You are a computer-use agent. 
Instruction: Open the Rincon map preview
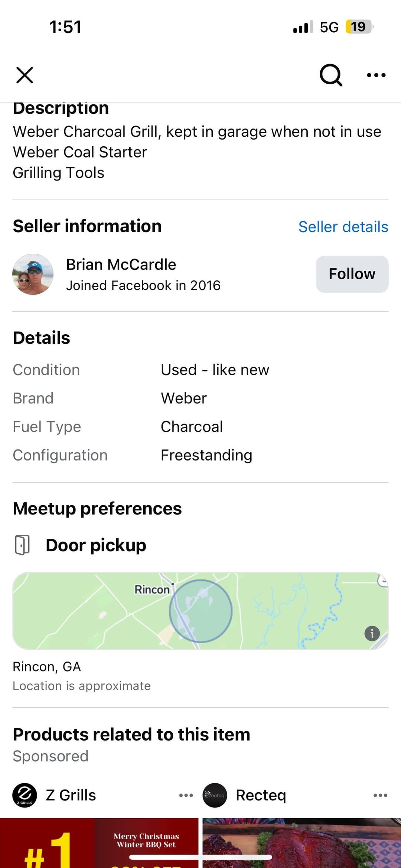(x=200, y=611)
